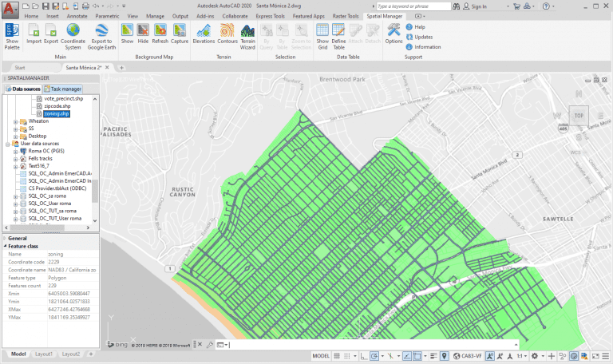The height and width of the screenshot is (364, 613).
Task: Click Export to Google Earth
Action: (101, 36)
